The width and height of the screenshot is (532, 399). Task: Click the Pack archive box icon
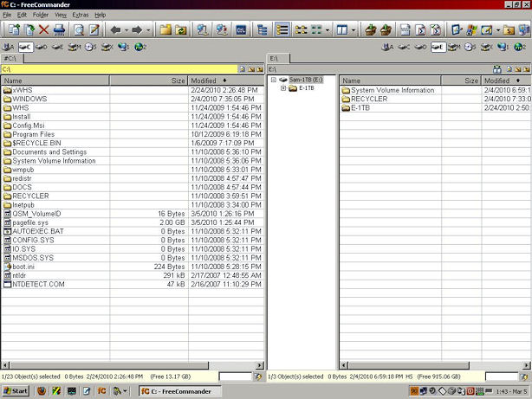click(371, 29)
